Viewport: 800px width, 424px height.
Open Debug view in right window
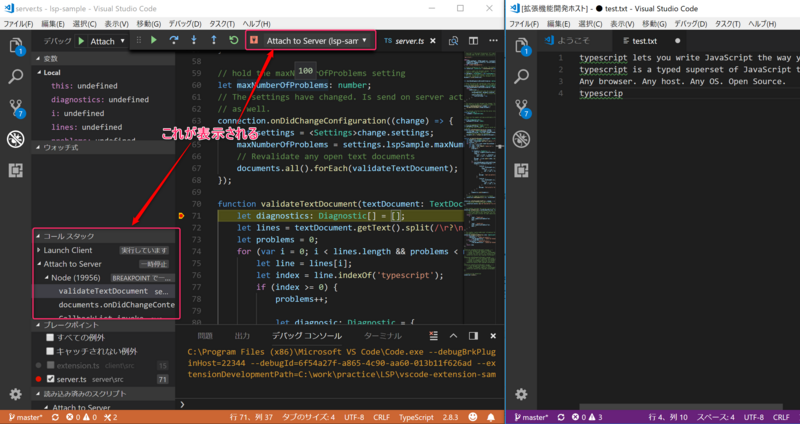(x=521, y=139)
